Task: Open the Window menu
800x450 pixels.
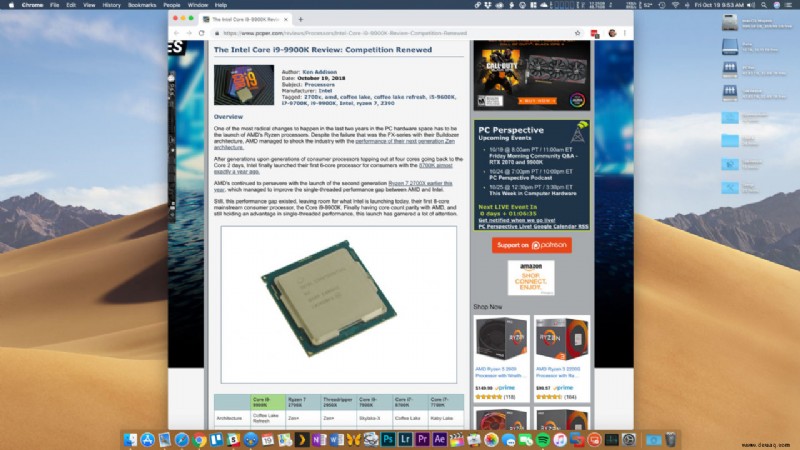Action: point(197,5)
